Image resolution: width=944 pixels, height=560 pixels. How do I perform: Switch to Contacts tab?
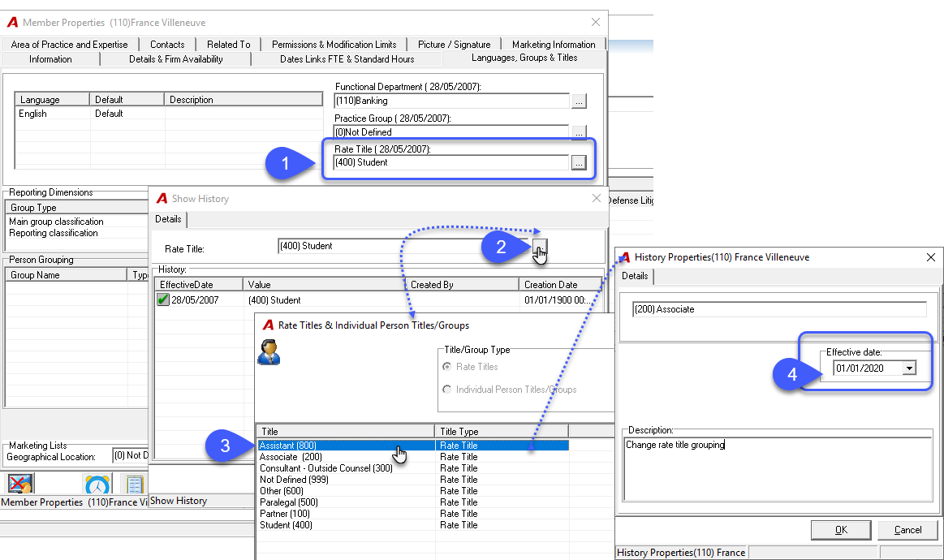pos(167,45)
